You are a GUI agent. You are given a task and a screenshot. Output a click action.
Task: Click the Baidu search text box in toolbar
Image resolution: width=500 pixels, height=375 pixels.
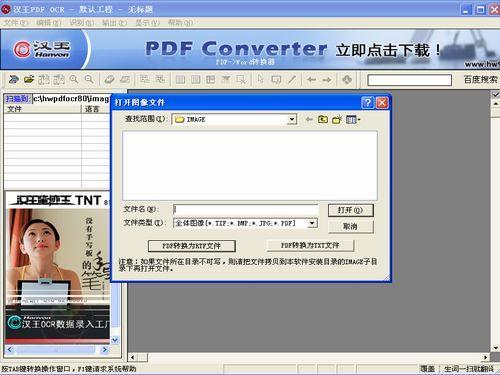tap(409, 80)
